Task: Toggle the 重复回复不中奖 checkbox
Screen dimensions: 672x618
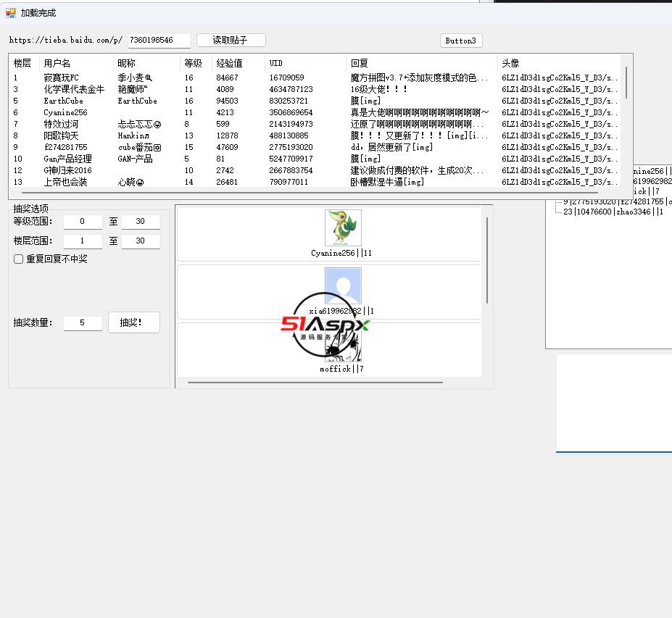Action: click(19, 259)
